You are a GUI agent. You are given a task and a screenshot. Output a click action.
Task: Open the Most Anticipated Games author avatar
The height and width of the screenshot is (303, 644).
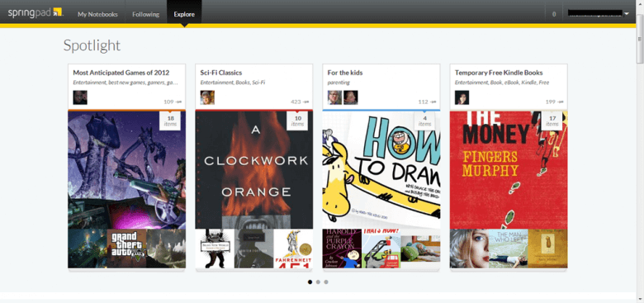coord(80,97)
